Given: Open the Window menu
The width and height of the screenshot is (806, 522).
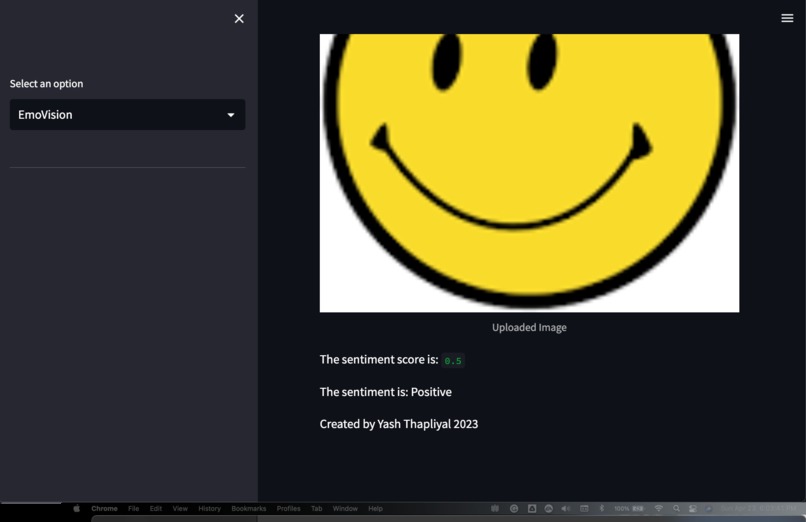Looking at the screenshot, I should (345, 509).
